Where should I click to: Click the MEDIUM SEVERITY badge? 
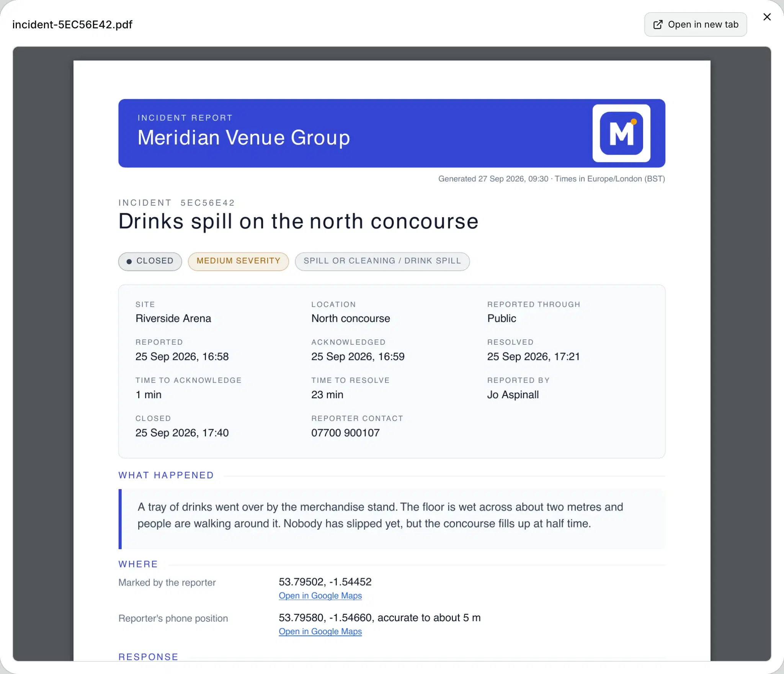pyautogui.click(x=238, y=261)
